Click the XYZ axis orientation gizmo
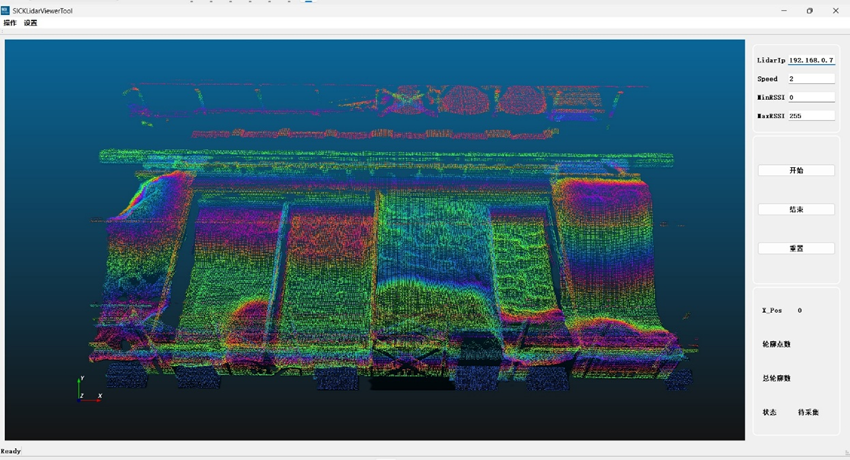 pos(88,389)
